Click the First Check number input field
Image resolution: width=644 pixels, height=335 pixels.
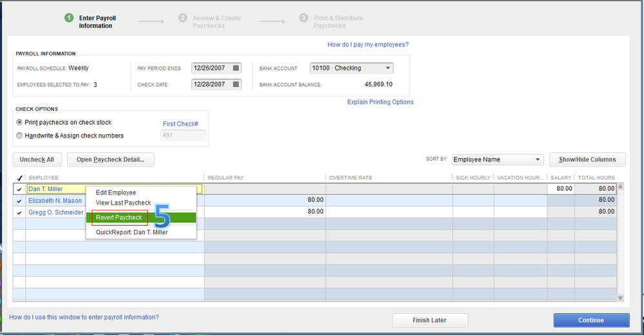(x=183, y=136)
